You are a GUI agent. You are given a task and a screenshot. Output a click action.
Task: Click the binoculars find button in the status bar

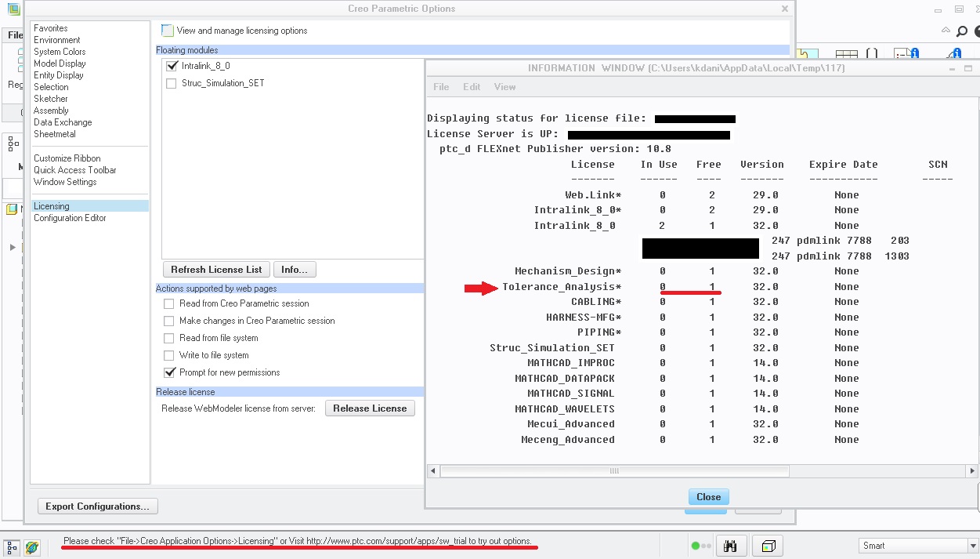pyautogui.click(x=730, y=546)
